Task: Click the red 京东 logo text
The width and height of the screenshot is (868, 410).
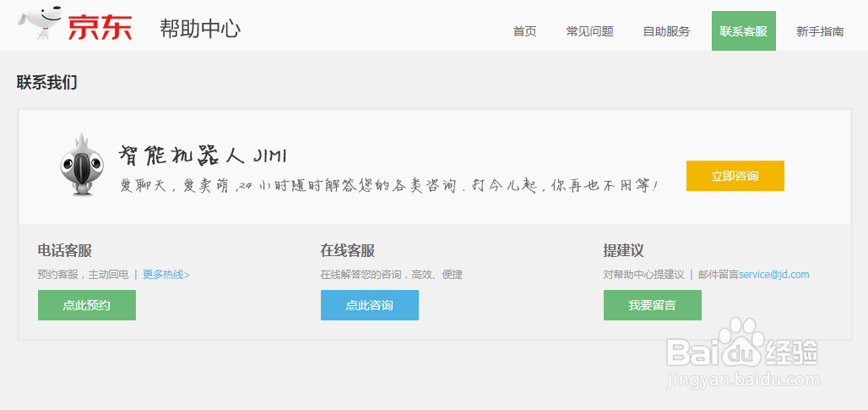Action: [x=100, y=27]
